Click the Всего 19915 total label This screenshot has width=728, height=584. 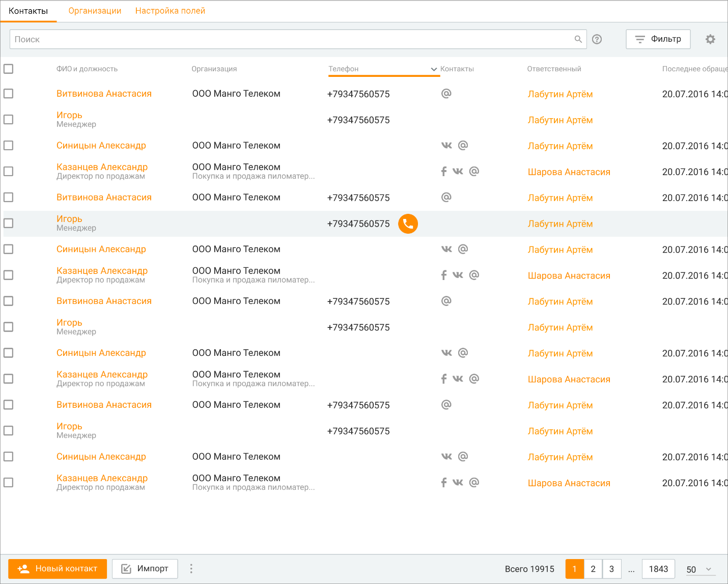pos(529,569)
